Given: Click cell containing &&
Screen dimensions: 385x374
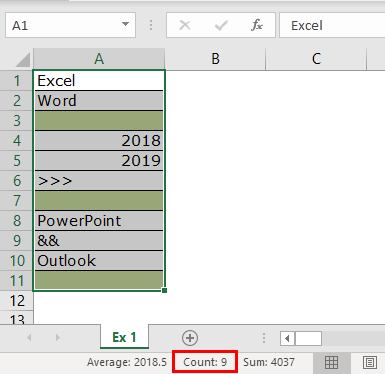Looking at the screenshot, I should [99, 241].
